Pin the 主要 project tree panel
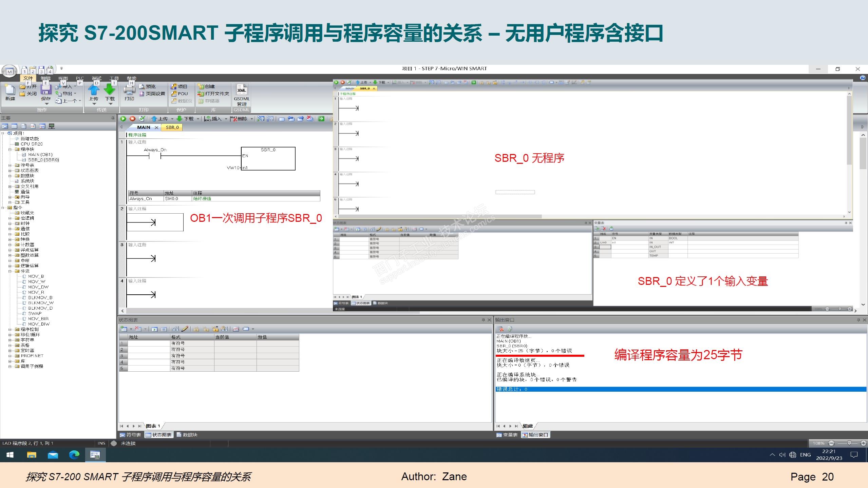Viewport: 868px width, 488px height. 113,118
